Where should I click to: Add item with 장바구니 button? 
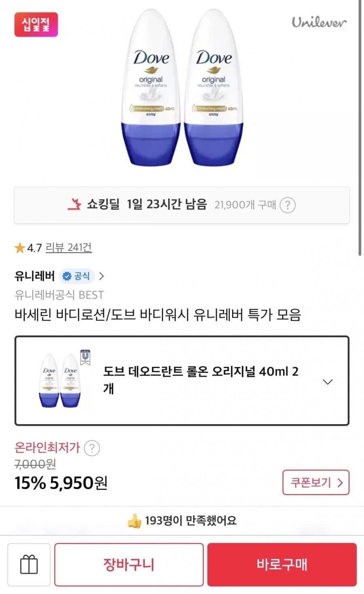pyautogui.click(x=129, y=564)
